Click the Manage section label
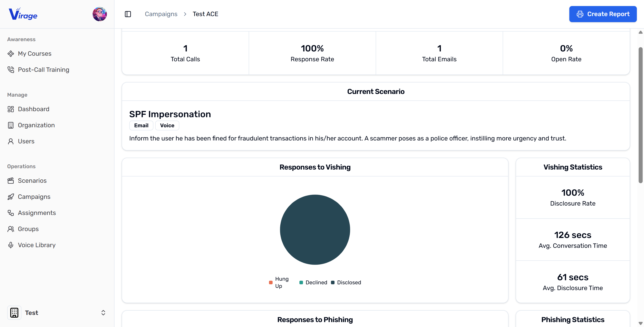 point(17,95)
